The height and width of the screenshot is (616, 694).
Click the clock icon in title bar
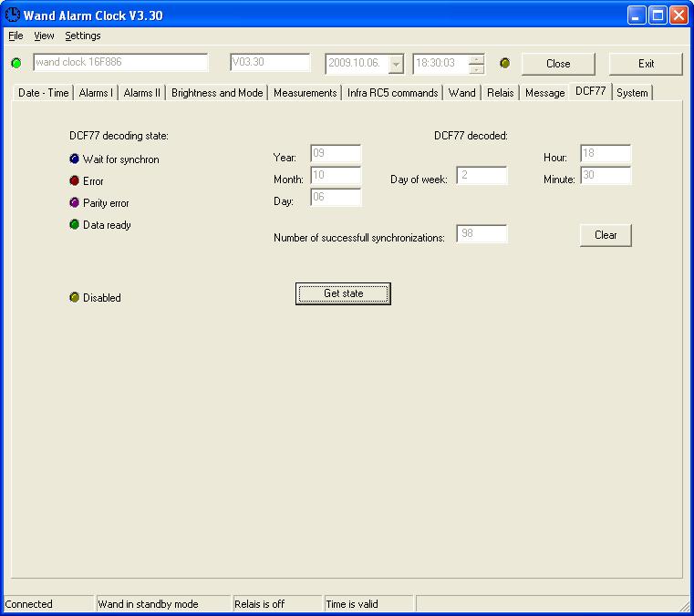click(13, 15)
